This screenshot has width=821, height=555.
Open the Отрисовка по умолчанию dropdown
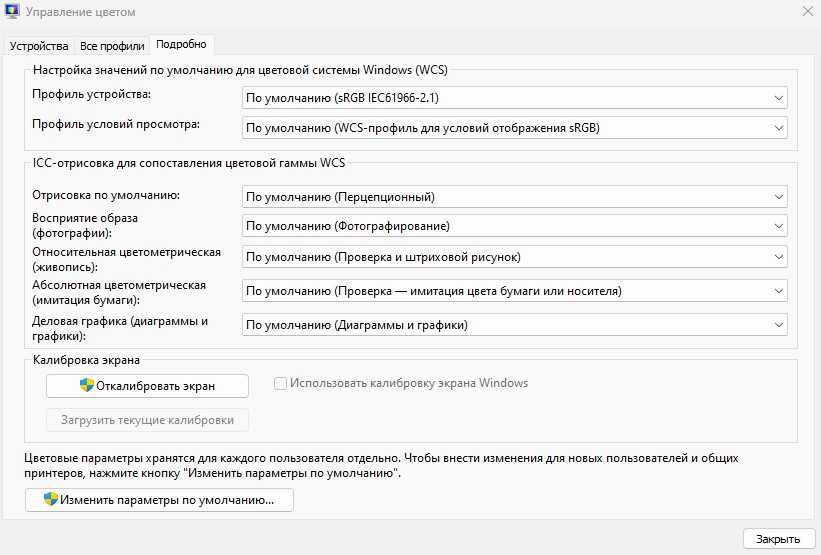click(514, 197)
